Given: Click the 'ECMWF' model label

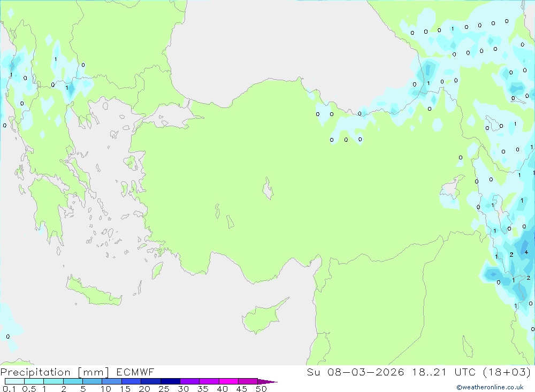Looking at the screenshot, I should 135,372.
